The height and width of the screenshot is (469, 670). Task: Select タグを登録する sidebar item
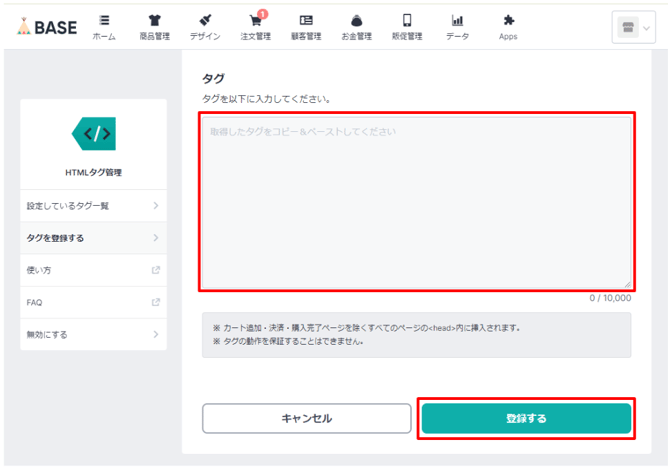[x=93, y=238]
